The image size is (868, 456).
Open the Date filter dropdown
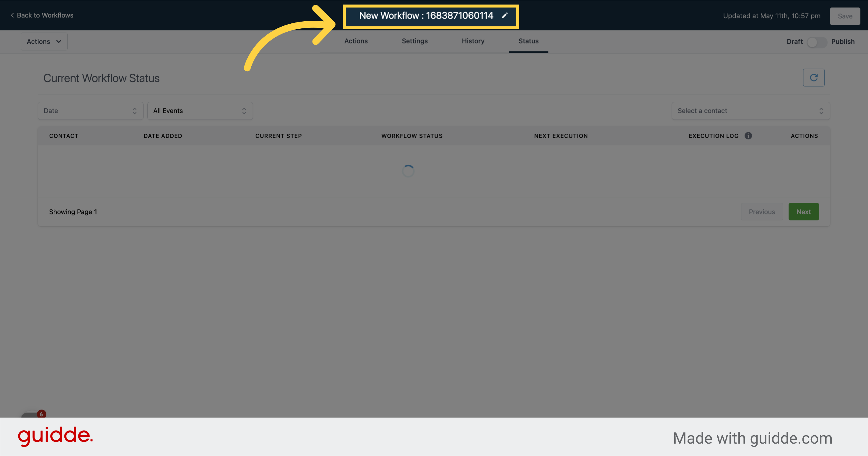coord(90,111)
